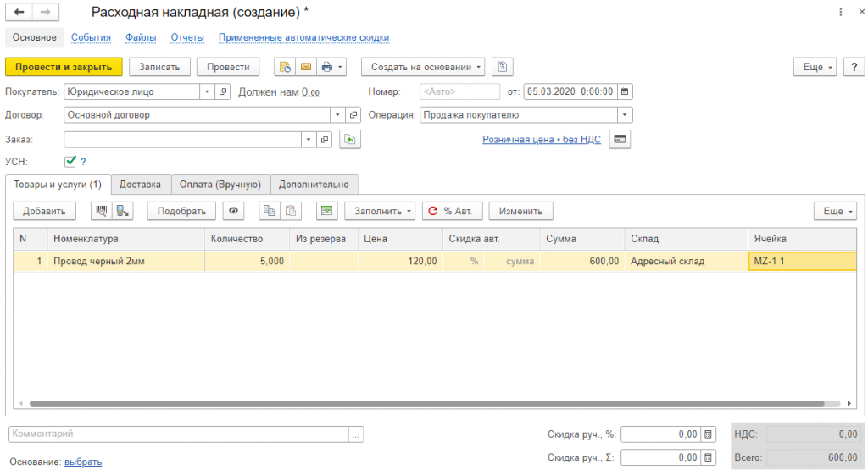Switch to the Оплата (Вручную) tab
This screenshot has height=476, width=868.
[x=220, y=185]
